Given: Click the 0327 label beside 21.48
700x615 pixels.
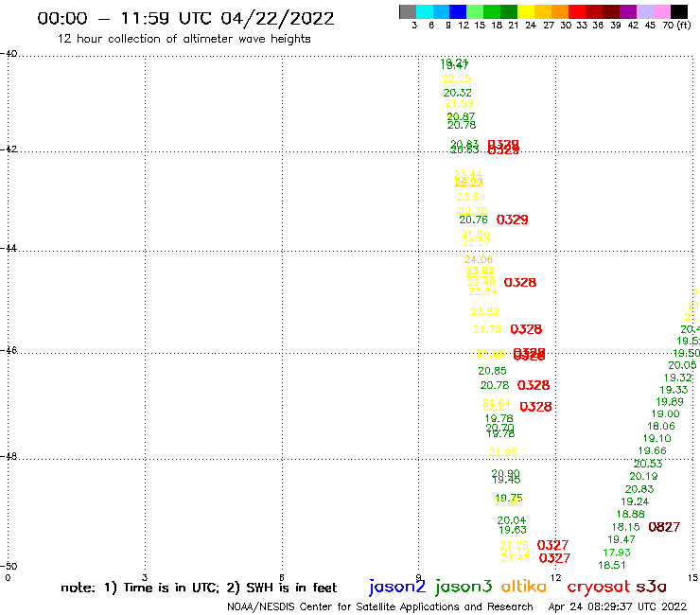Looking at the screenshot, I should [x=554, y=558].
